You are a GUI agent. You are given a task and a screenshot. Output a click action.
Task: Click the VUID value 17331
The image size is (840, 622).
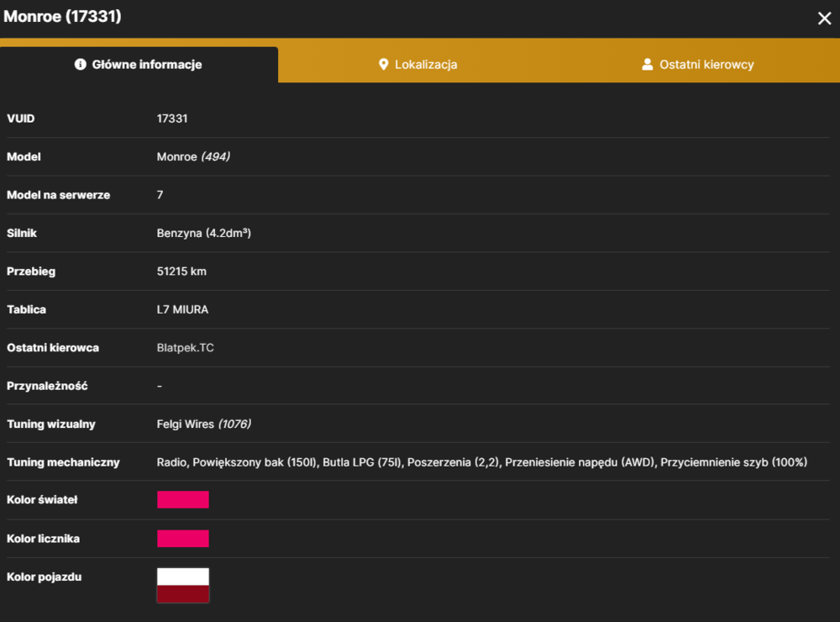(172, 119)
